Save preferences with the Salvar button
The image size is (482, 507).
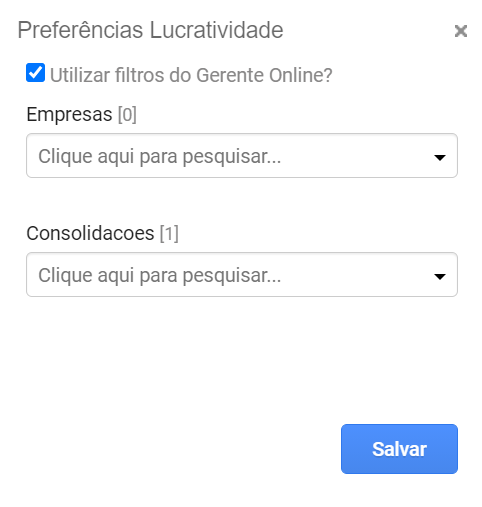click(399, 449)
